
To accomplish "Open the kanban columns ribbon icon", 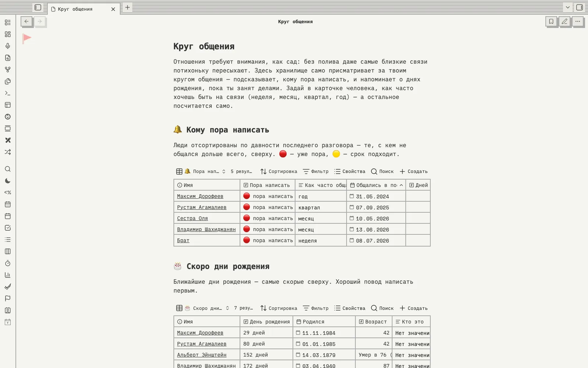I will (8, 251).
